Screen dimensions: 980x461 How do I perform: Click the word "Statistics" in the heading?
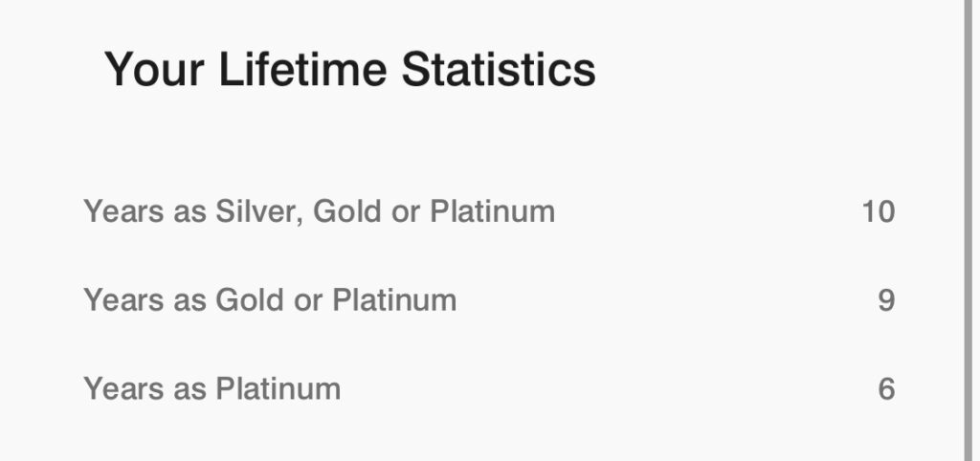click(x=499, y=70)
